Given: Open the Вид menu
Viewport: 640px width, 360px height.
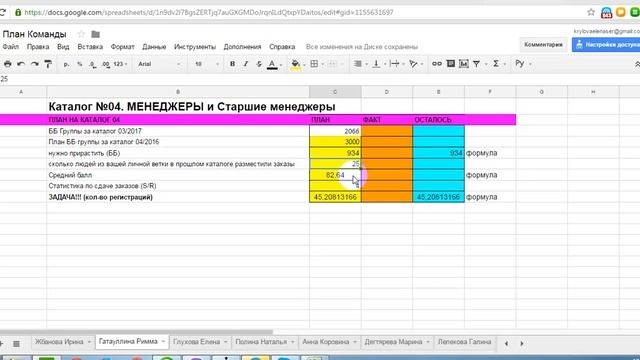Looking at the screenshot, I should click(63, 47).
